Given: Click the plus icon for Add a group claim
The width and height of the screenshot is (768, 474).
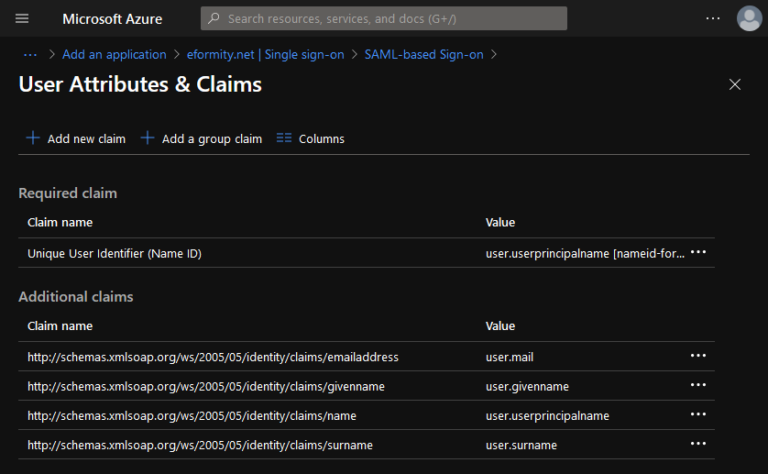Looking at the screenshot, I should tap(147, 138).
